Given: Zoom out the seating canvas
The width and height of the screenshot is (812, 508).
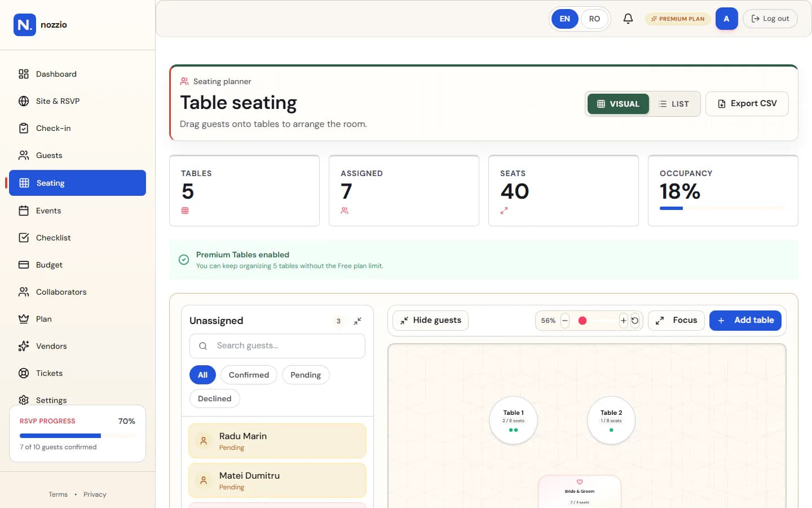Looking at the screenshot, I should [x=565, y=321].
